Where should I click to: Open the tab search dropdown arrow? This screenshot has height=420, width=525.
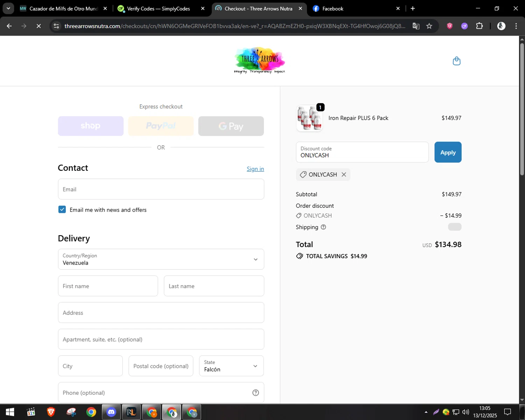tap(8, 8)
